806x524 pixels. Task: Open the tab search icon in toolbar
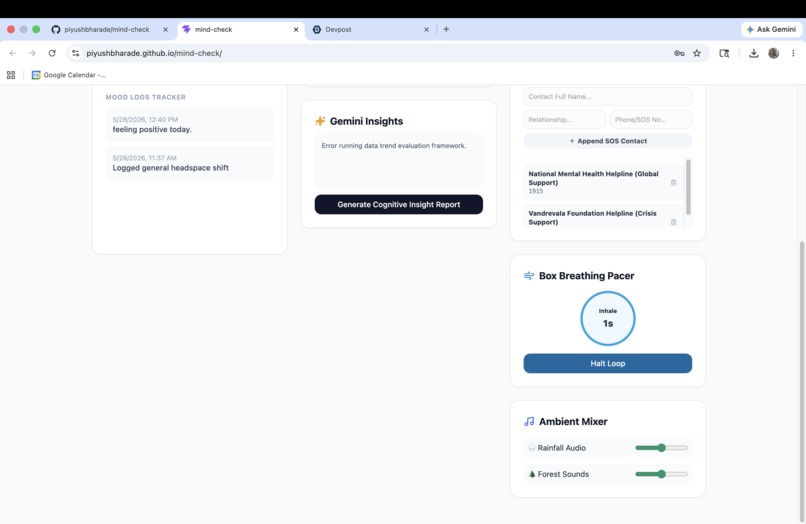[x=724, y=53]
